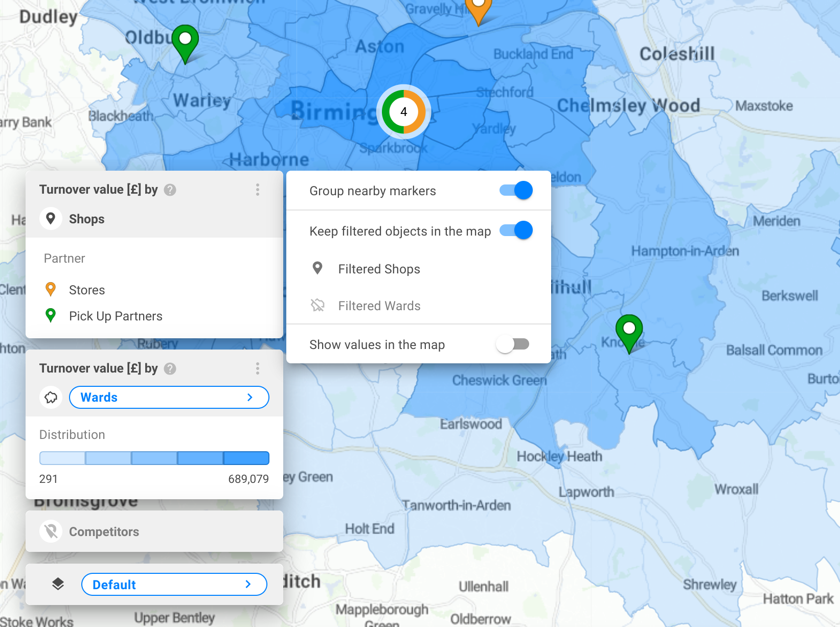Click the help icon beside Shops turnover title
The height and width of the screenshot is (627, 840).
pos(170,190)
